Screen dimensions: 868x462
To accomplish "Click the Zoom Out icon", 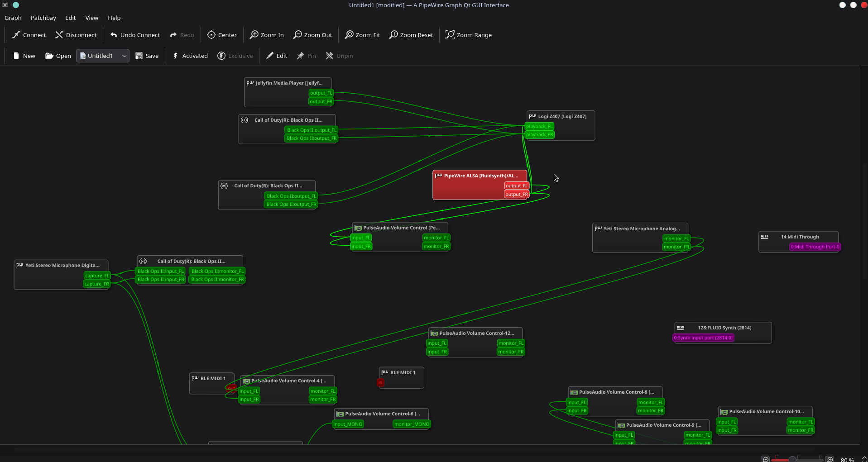I will (298, 35).
